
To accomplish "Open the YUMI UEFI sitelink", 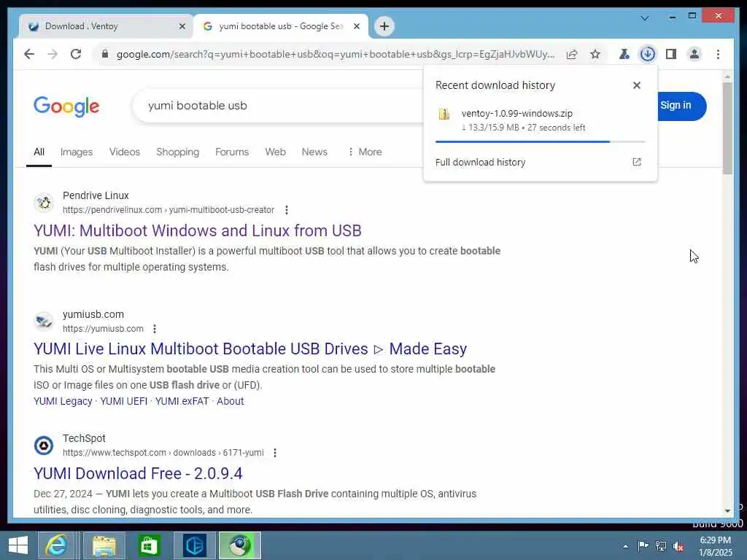I will click(x=124, y=402).
